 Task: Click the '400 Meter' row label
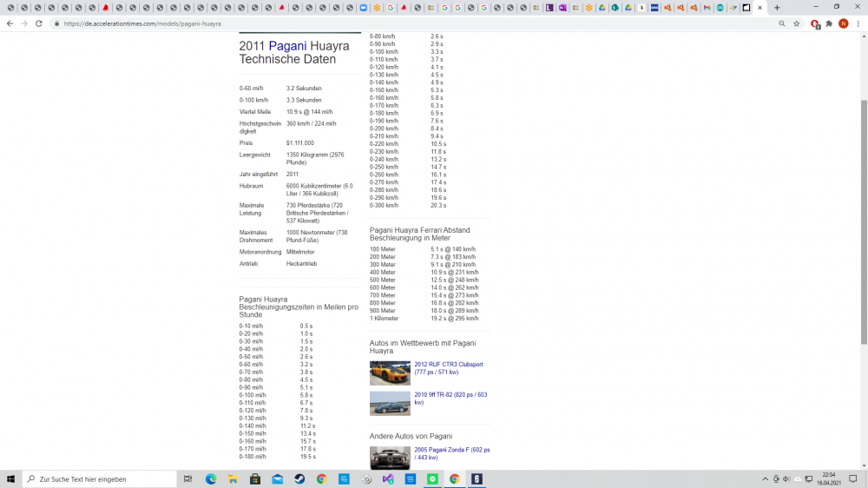click(x=383, y=273)
